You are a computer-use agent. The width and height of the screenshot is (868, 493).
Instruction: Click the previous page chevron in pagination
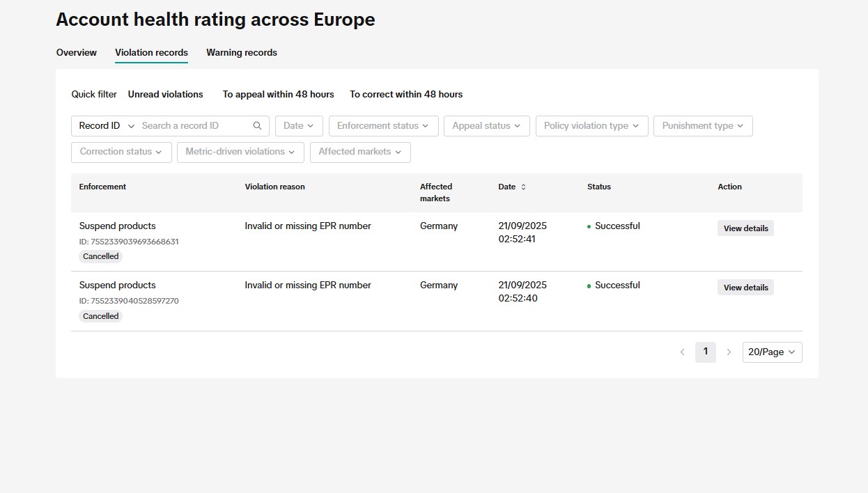tap(682, 352)
